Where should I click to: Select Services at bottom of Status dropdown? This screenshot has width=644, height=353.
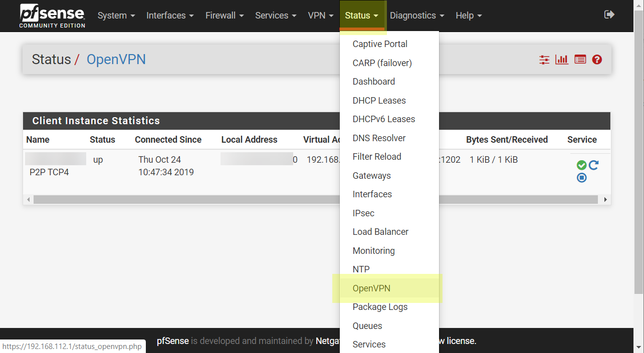389,344
